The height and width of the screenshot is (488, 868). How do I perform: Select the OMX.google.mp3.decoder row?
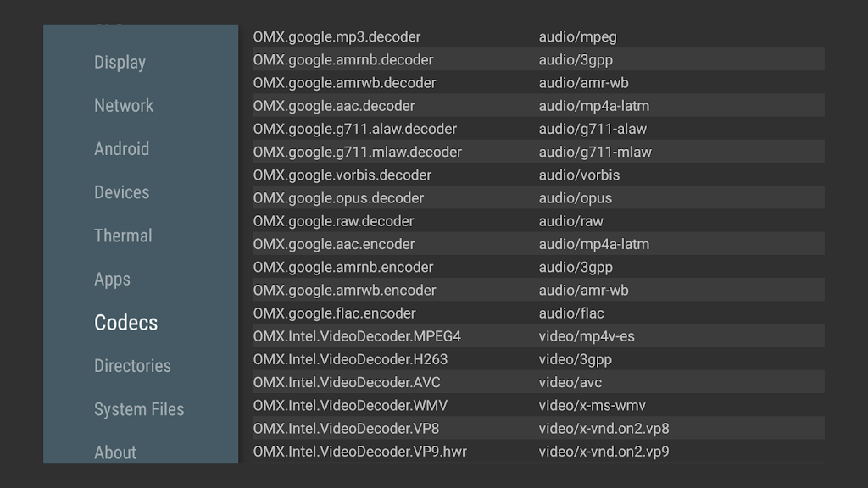(337, 37)
